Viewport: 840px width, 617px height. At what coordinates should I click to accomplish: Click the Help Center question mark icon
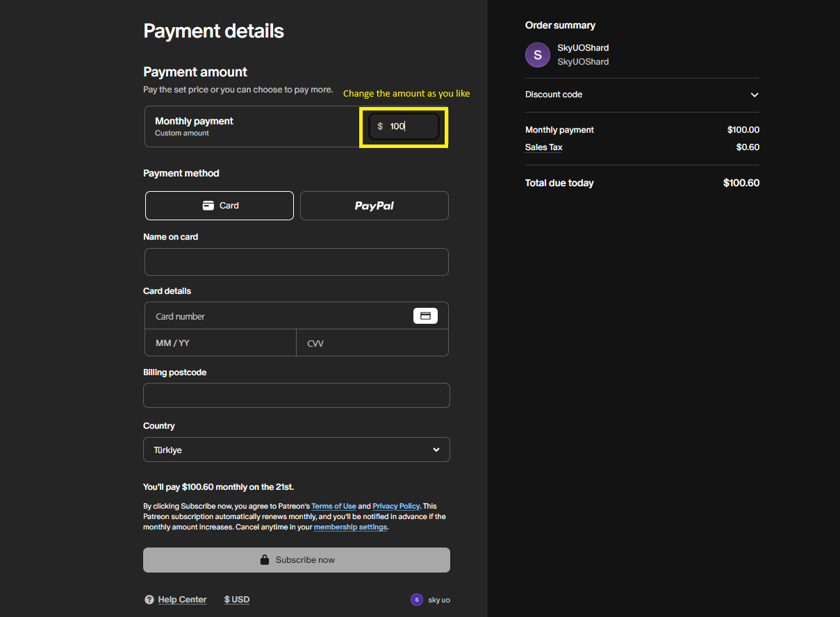coord(149,600)
